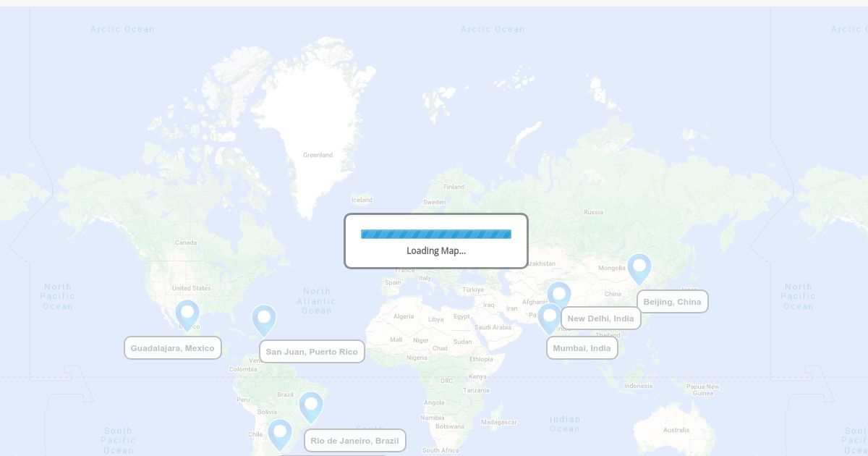Click the Beijing map pin
The image size is (868, 456).
pos(639,269)
